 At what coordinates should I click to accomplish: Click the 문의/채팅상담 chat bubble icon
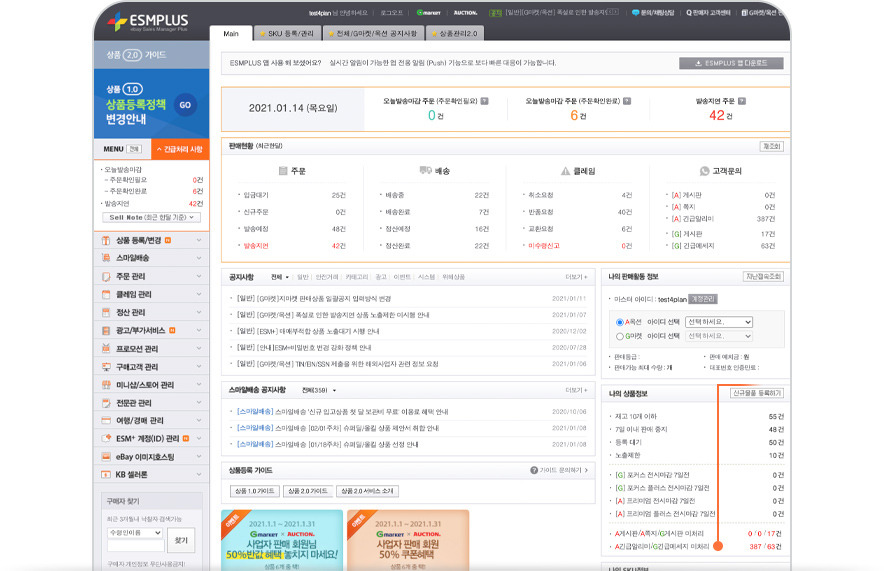[635, 12]
